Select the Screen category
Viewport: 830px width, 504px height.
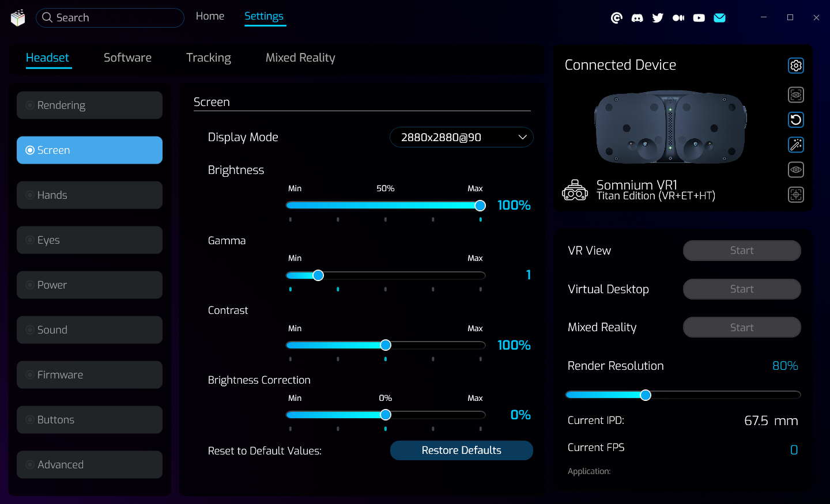pos(89,150)
